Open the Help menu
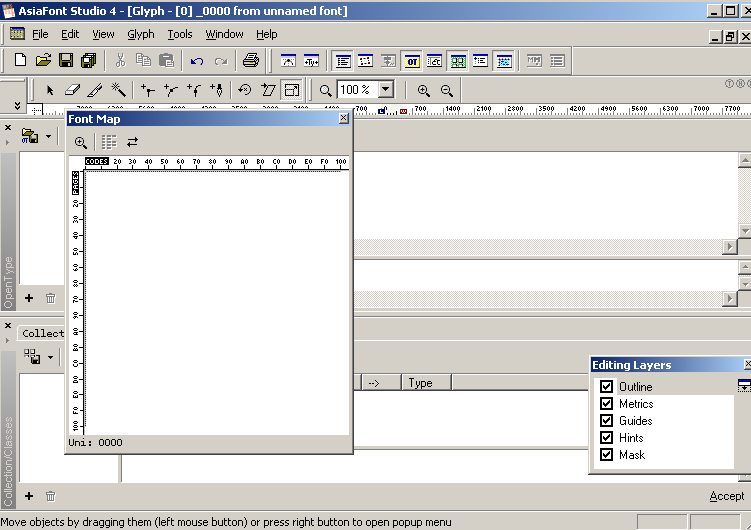Screen dimensions: 751x530 point(267,34)
